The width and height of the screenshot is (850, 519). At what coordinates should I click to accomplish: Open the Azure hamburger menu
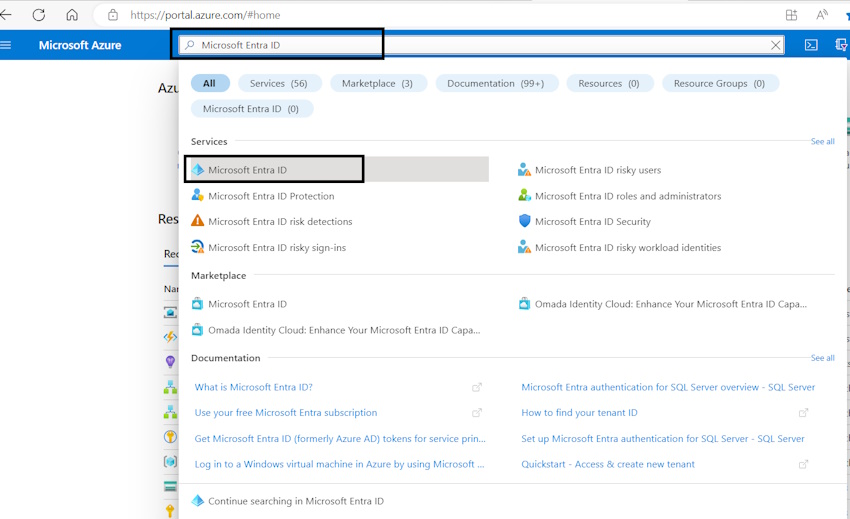click(5, 45)
